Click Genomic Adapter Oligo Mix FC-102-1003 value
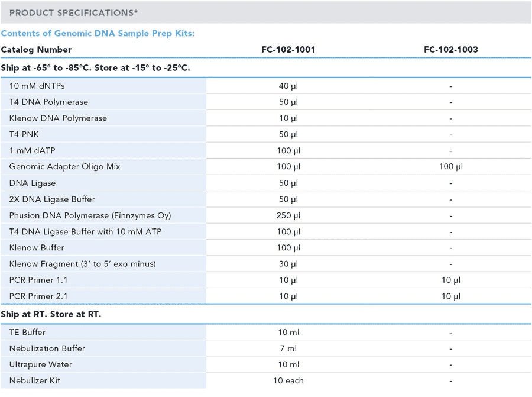The height and width of the screenshot is (397, 532). pyautogui.click(x=451, y=167)
